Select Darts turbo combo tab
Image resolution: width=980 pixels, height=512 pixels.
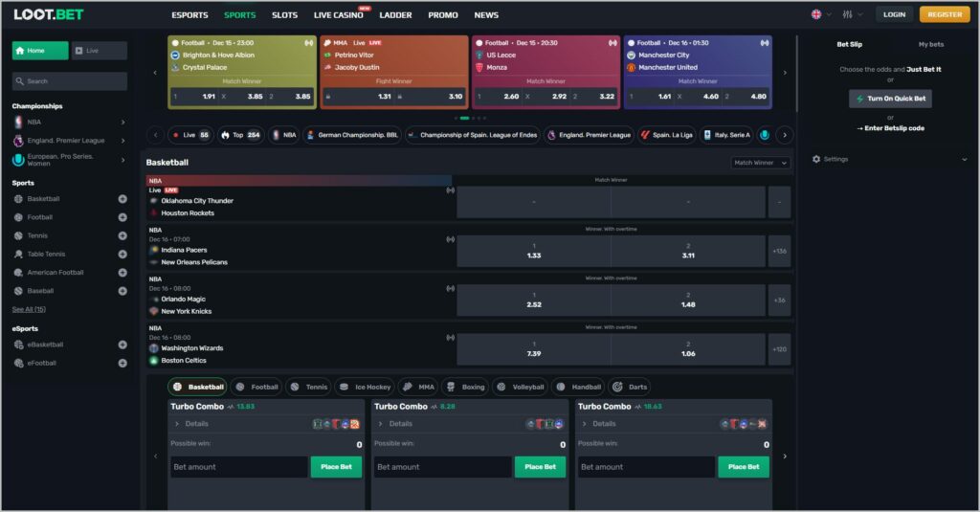[630, 387]
